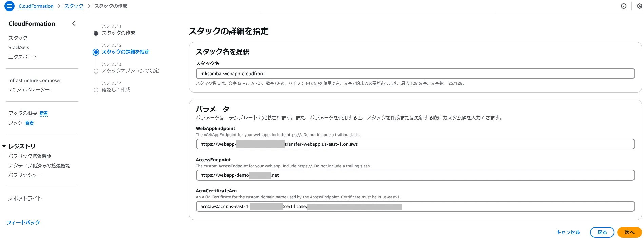Click the WebAppEndpoint input field
Viewport: 644px width, 251px height.
coord(415,144)
